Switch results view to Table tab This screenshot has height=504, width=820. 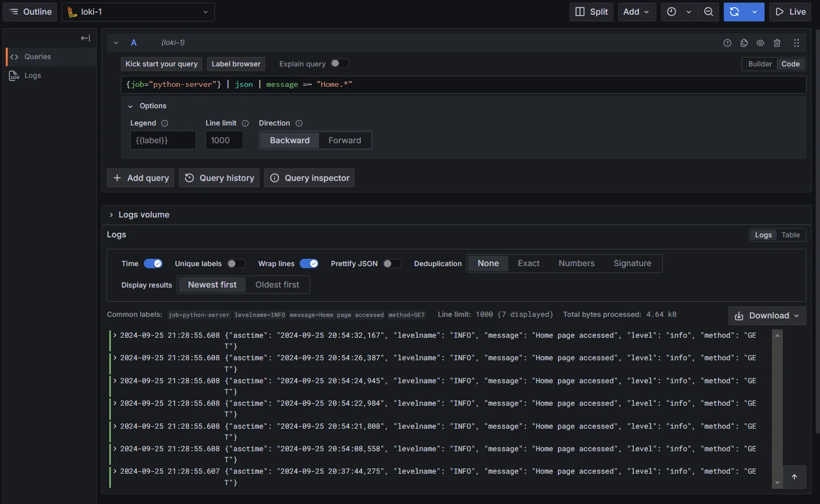791,235
